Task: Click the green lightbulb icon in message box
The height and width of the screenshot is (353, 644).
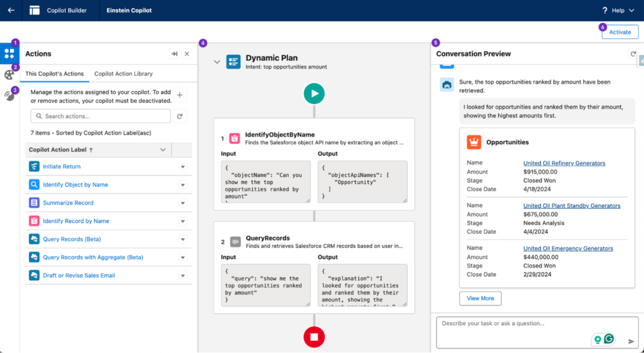Action: pos(597,339)
